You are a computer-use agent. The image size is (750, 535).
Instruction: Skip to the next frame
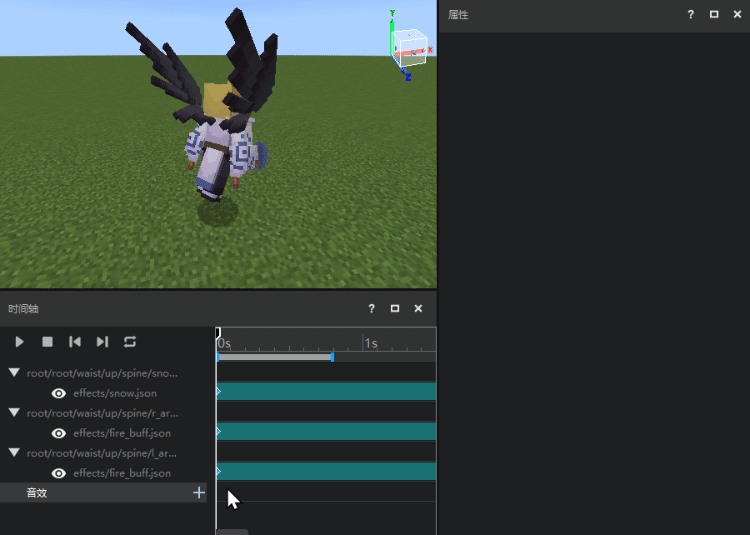tap(102, 342)
